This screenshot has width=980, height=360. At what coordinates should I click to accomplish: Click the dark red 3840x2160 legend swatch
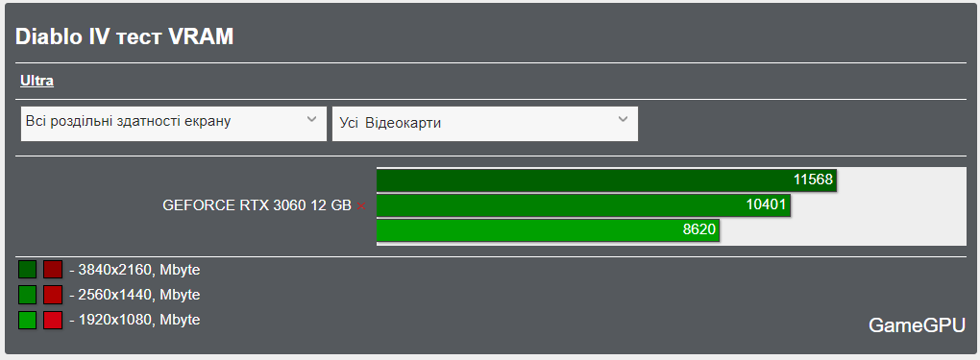(x=53, y=270)
